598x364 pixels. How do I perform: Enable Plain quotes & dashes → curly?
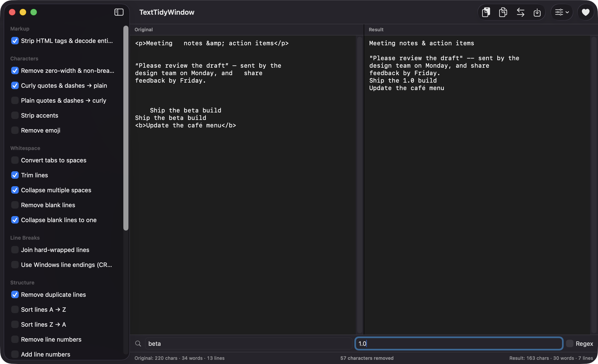point(15,100)
